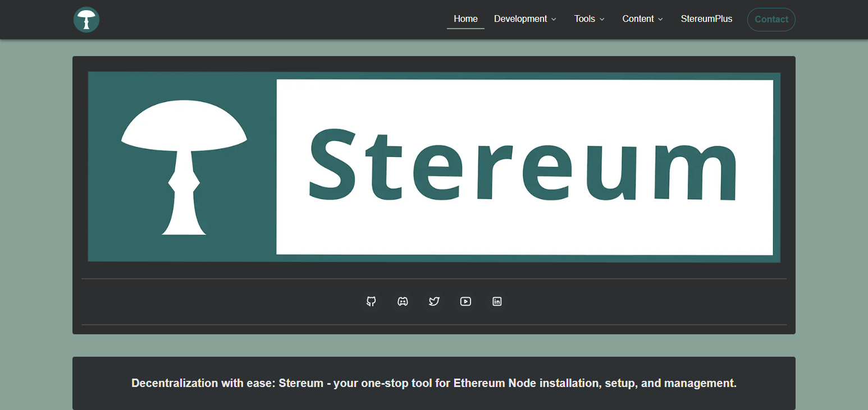Click the Contact button
Screen dimensions: 868x410
771,20
